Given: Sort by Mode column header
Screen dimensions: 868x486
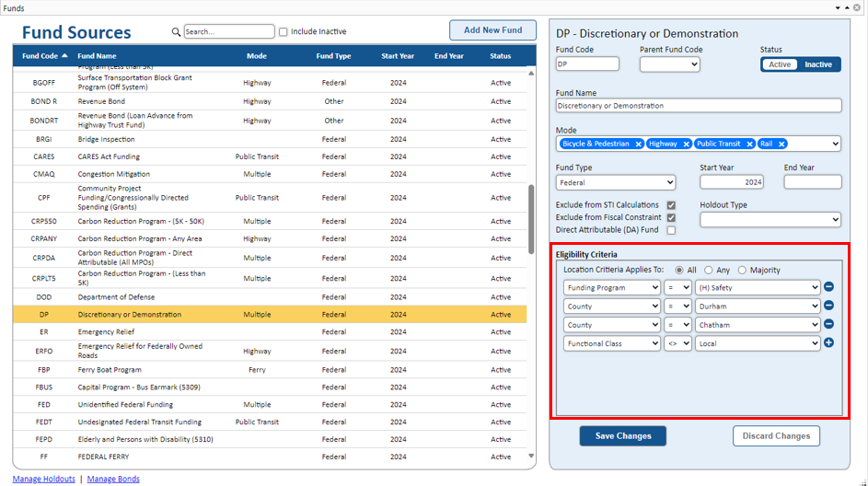Looking at the screenshot, I should pyautogui.click(x=257, y=56).
